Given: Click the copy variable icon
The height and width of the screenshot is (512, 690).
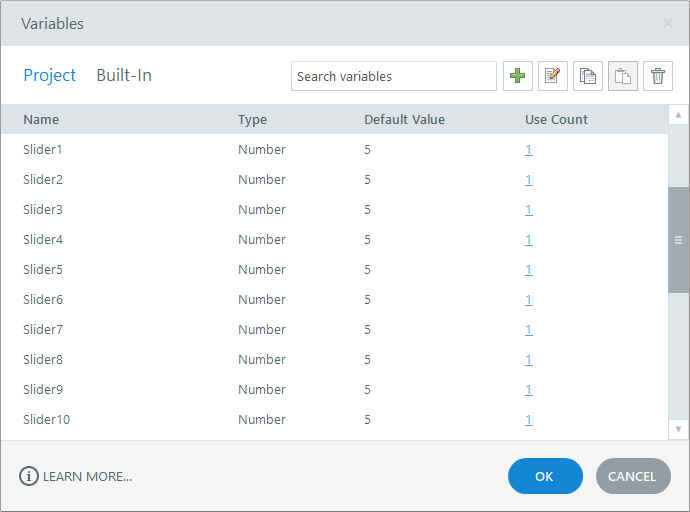Looking at the screenshot, I should [588, 76].
